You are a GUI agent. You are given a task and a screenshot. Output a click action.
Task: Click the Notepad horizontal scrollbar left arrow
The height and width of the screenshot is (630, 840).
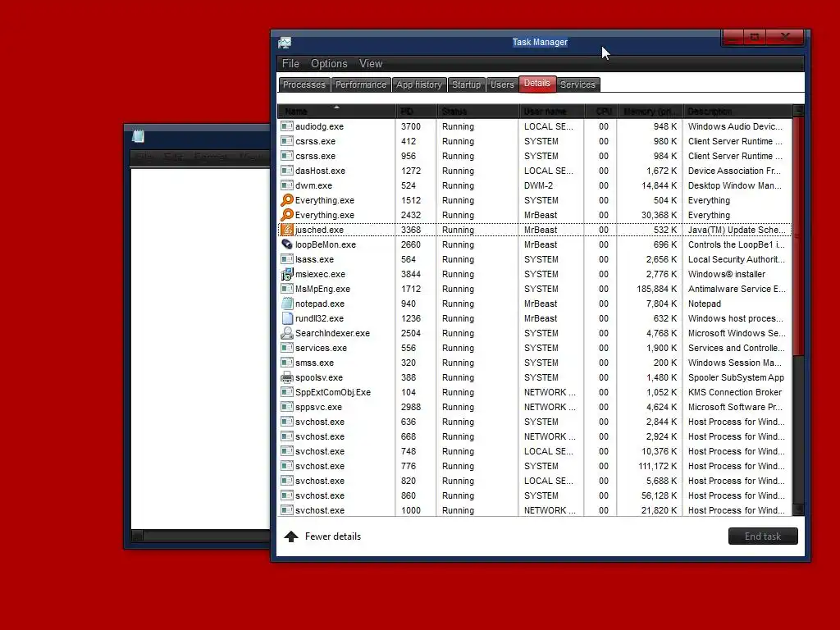137,535
